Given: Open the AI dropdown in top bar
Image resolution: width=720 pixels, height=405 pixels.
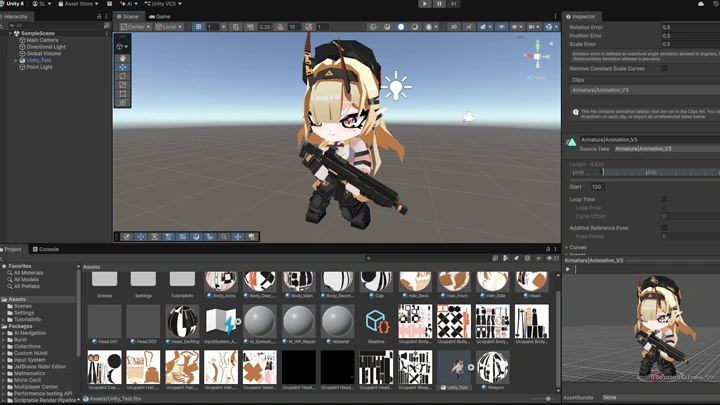Looking at the screenshot, I should [x=129, y=4].
